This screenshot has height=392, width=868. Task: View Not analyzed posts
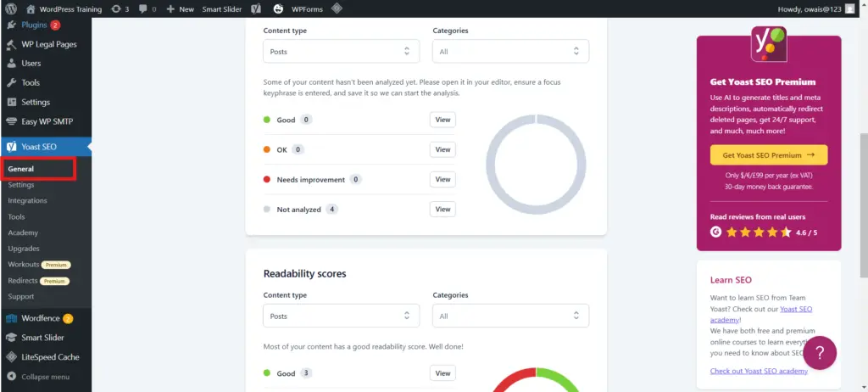pyautogui.click(x=442, y=210)
